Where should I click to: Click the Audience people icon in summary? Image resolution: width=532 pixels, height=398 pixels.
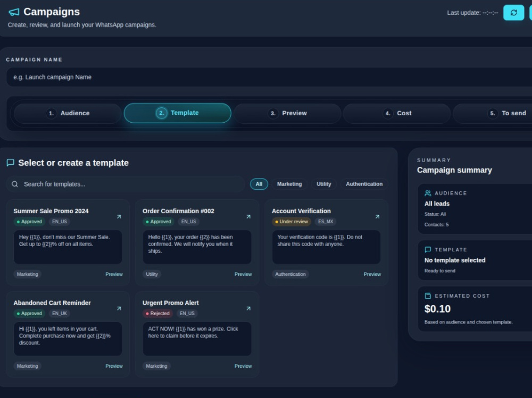point(428,193)
